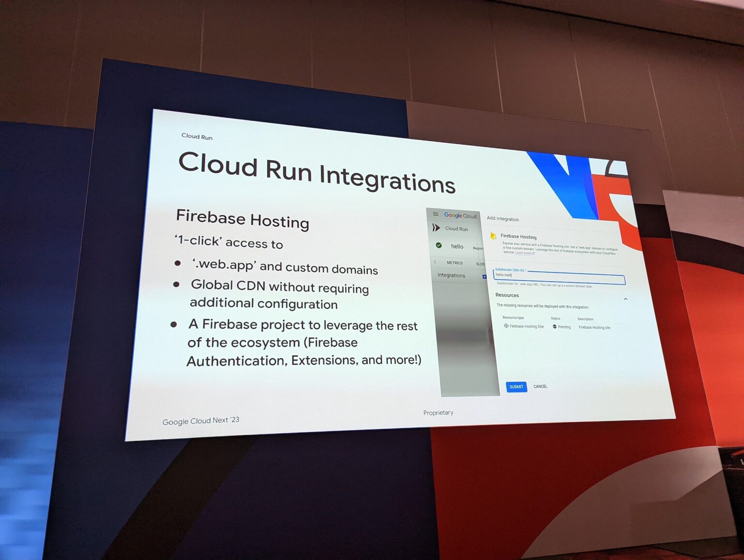This screenshot has height=560, width=744.
Task: Open the Learn more link
Action: coord(524,253)
